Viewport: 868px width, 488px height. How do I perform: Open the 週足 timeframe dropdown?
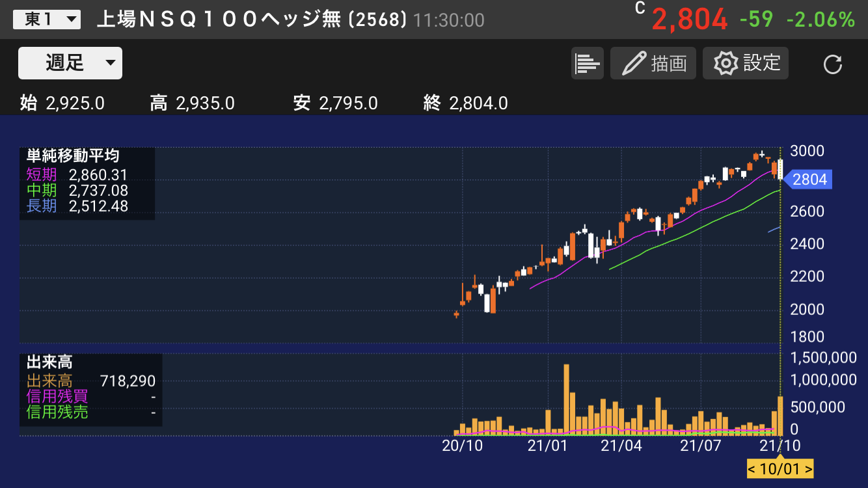[70, 63]
